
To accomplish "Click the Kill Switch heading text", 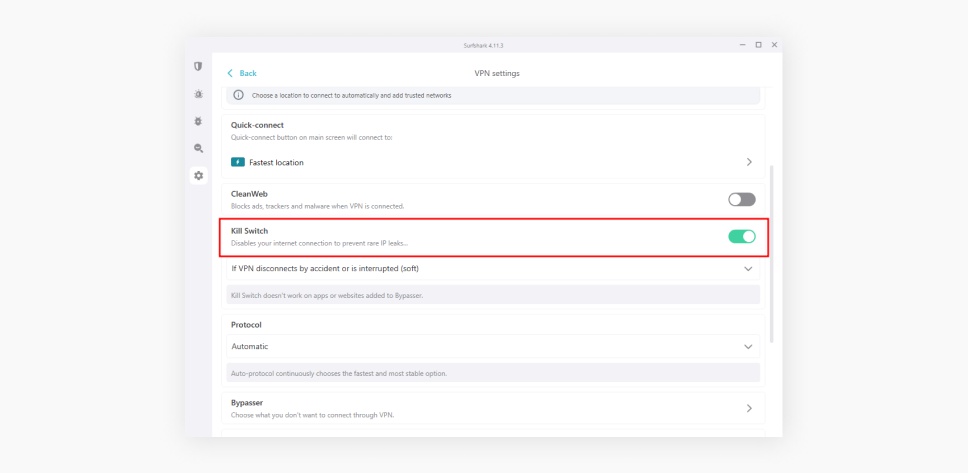I will pos(249,231).
